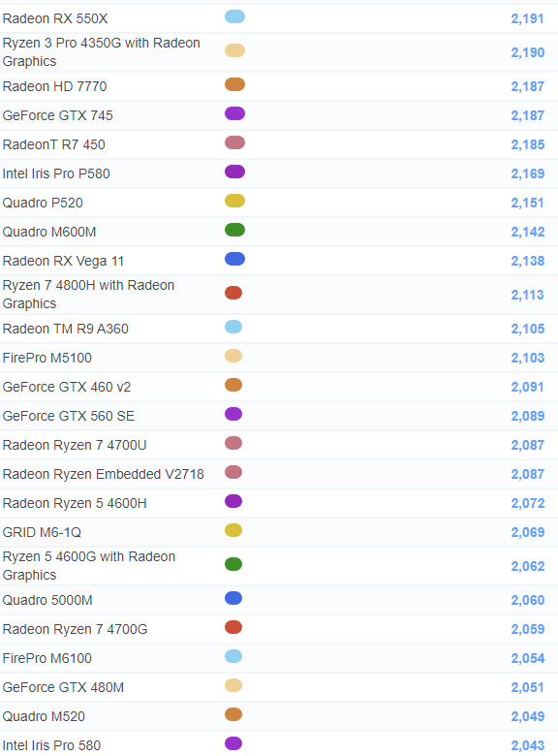This screenshot has width=558, height=756.
Task: Click purple swatch beside GeForce GTX 560 SE
Action: coord(233,414)
